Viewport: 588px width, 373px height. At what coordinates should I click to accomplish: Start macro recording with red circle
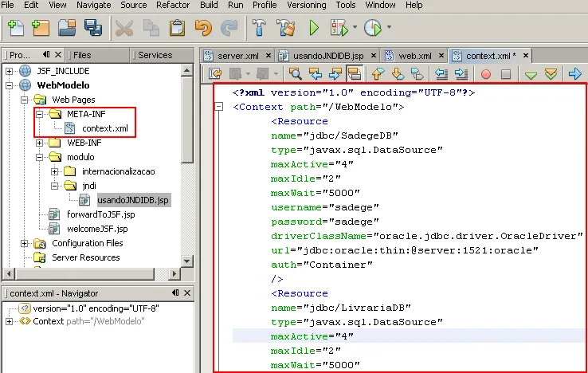point(485,74)
